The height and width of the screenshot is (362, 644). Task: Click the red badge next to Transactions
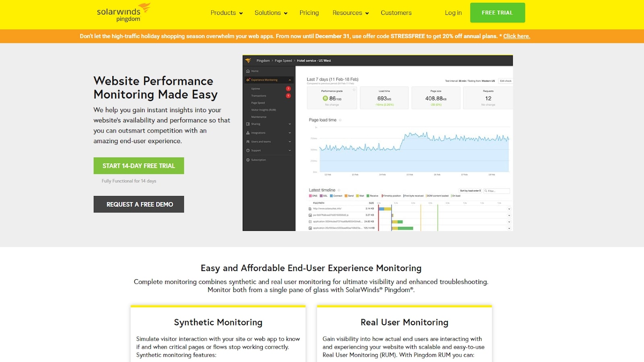point(288,96)
